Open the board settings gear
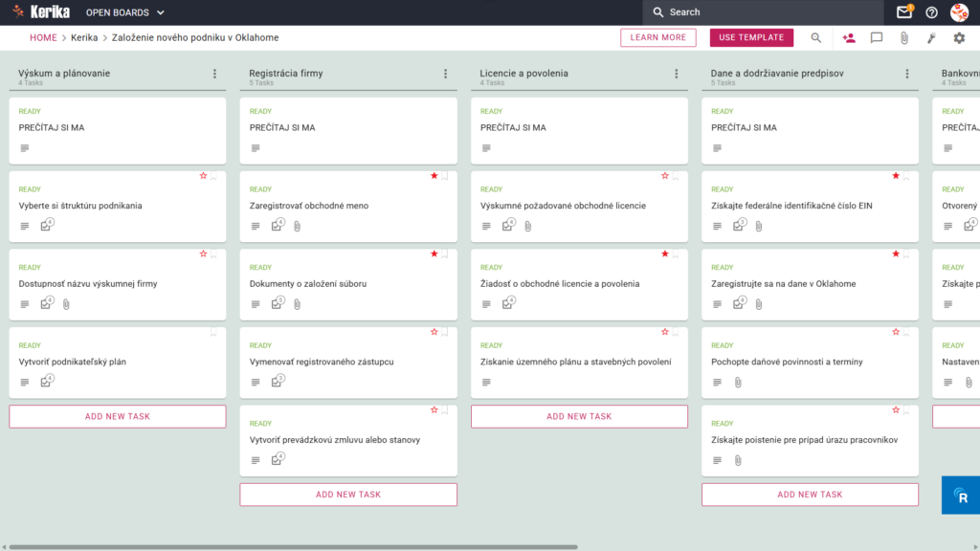980x551 pixels. coord(959,38)
